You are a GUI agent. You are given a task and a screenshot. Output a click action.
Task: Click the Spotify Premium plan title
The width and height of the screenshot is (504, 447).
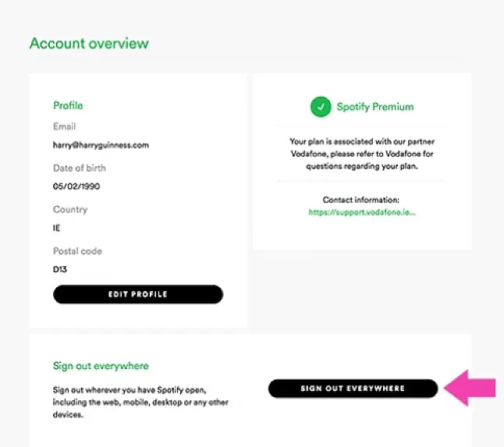pos(375,107)
